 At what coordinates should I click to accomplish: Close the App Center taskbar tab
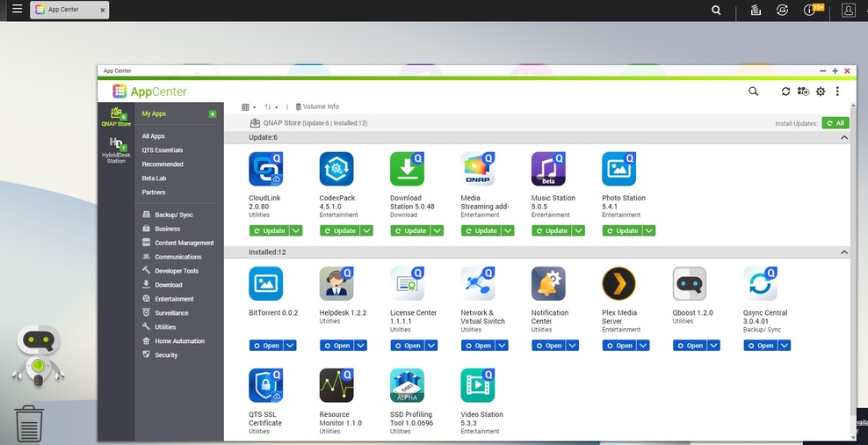pos(103,10)
